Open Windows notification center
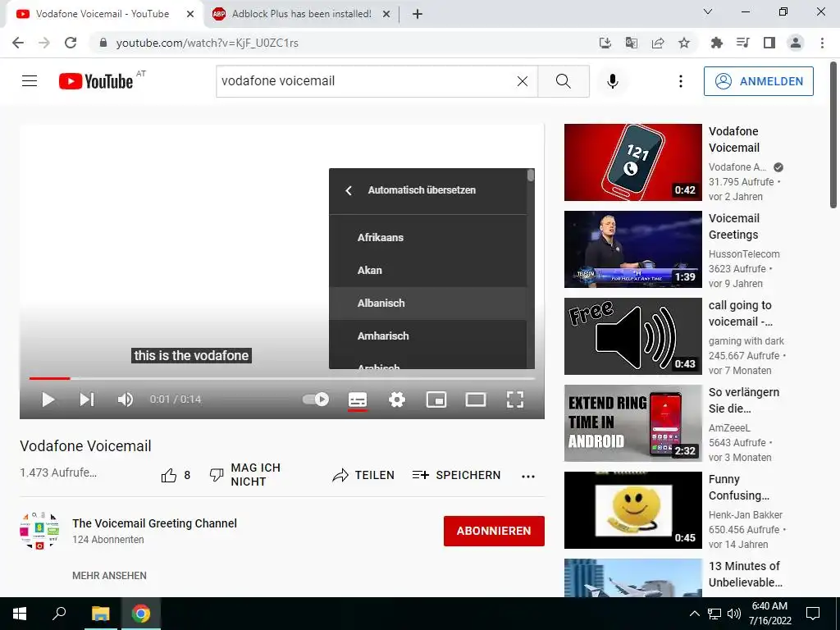The height and width of the screenshot is (630, 840). coord(813,614)
